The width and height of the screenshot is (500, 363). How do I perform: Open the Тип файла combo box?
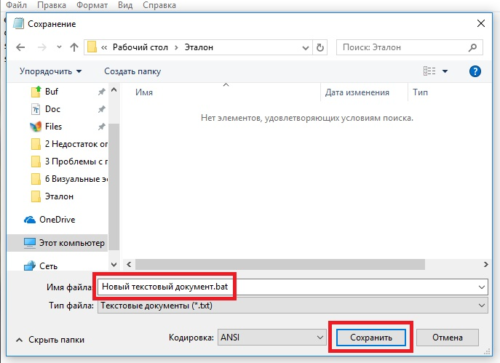[293, 306]
